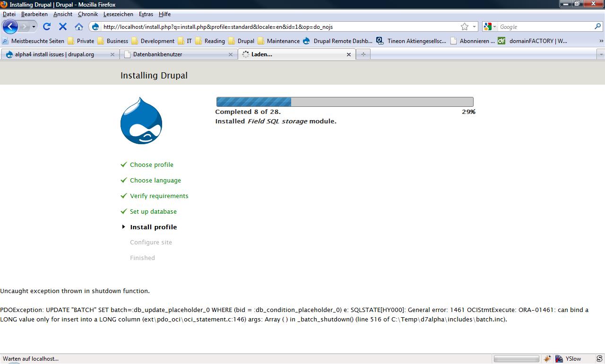Image resolution: width=605 pixels, height=364 pixels.
Task: Close the Laden... tab
Action: point(349,54)
